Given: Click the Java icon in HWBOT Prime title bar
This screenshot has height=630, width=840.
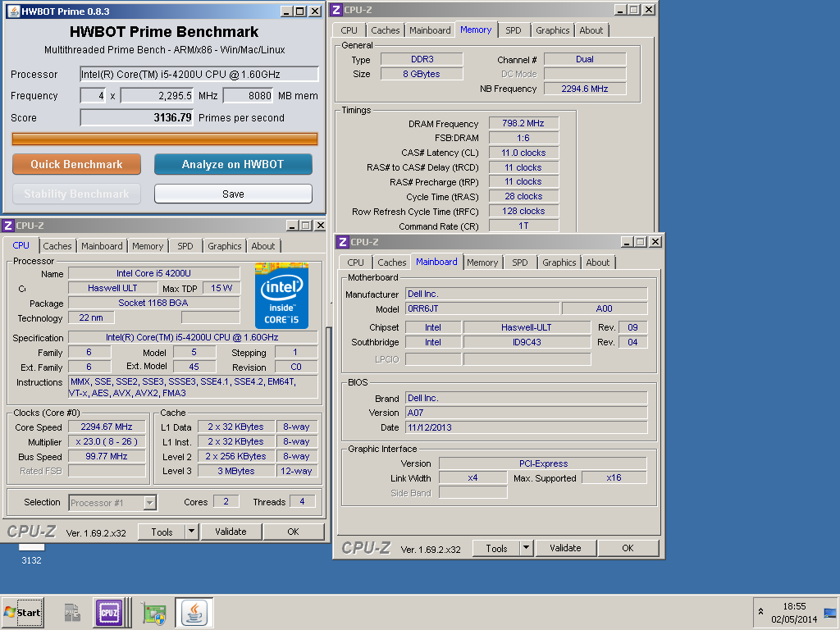Looking at the screenshot, I should pyautogui.click(x=13, y=11).
